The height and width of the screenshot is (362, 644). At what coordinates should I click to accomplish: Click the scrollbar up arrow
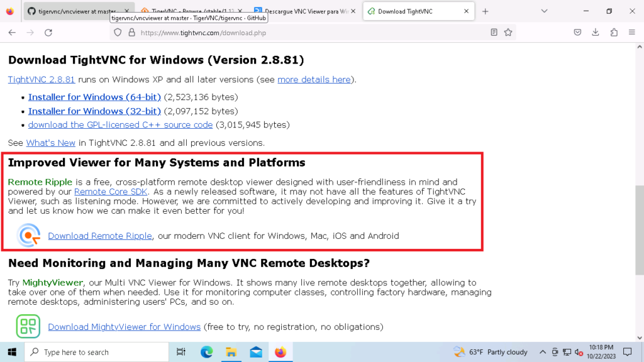tap(640, 47)
